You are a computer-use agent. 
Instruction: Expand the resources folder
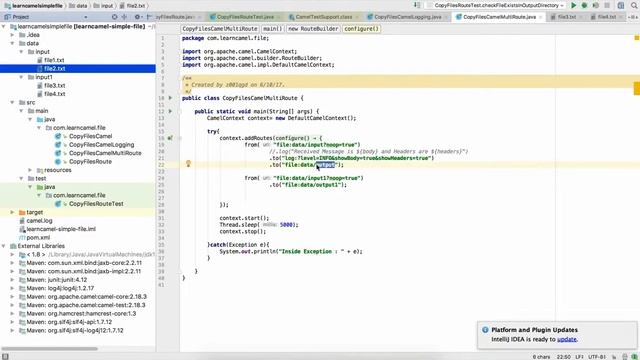(x=30, y=170)
